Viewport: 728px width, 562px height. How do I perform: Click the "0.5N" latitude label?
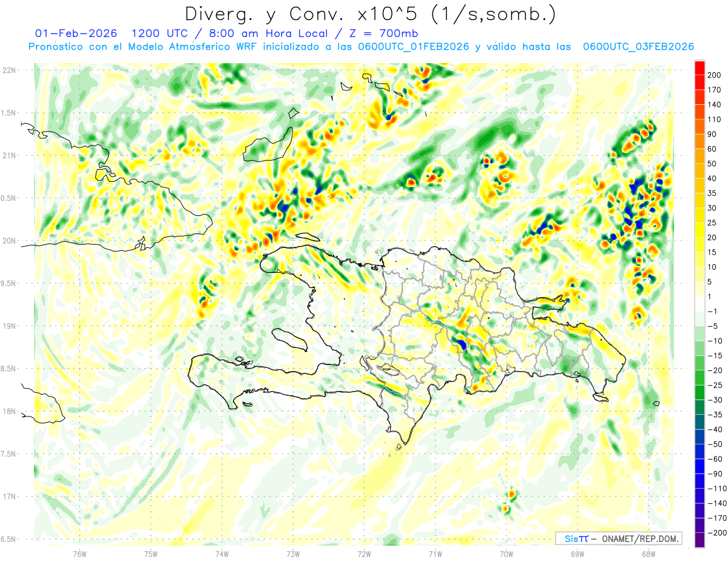(9, 198)
